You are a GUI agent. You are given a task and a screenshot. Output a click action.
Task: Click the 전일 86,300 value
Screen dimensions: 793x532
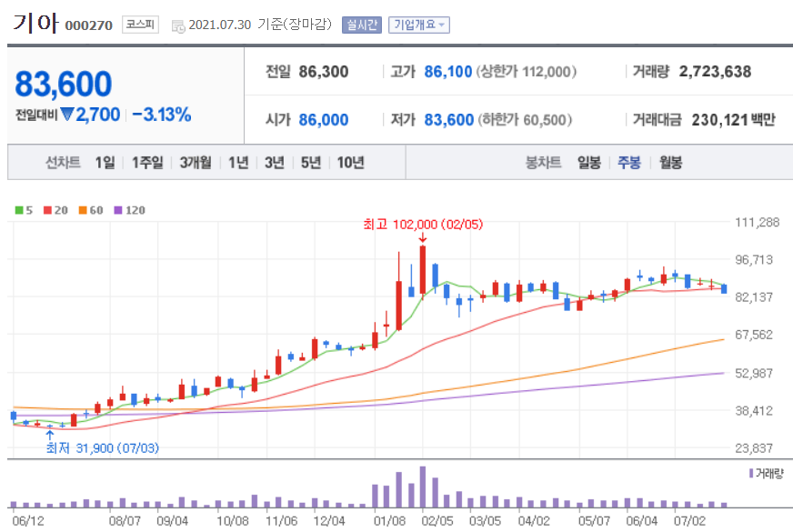point(323,72)
